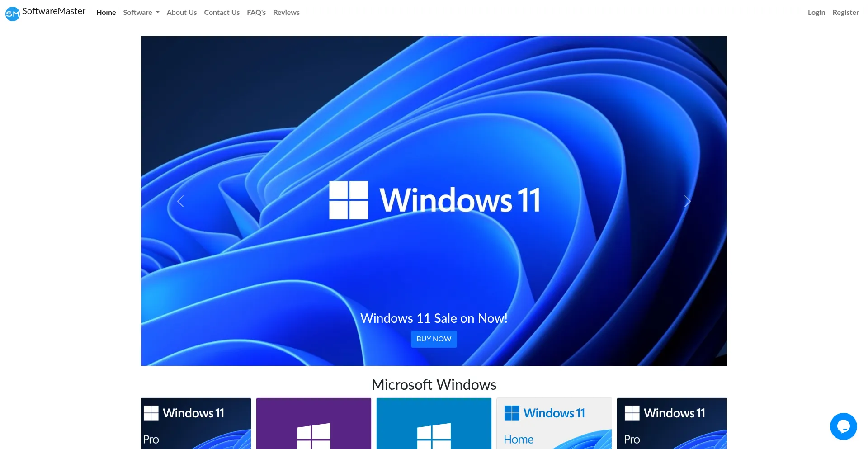Click the SoftwareMaster SM logo icon
This screenshot has height=449, width=868.
pyautogui.click(x=13, y=14)
